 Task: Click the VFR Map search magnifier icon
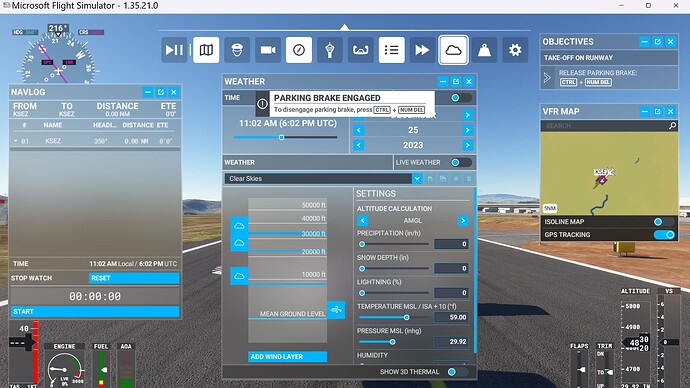point(672,126)
